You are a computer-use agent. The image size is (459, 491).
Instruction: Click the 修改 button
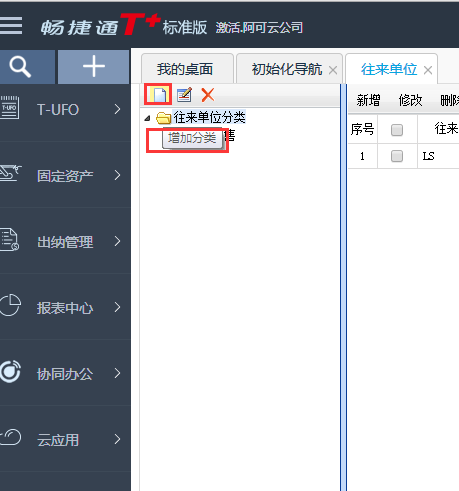(410, 100)
